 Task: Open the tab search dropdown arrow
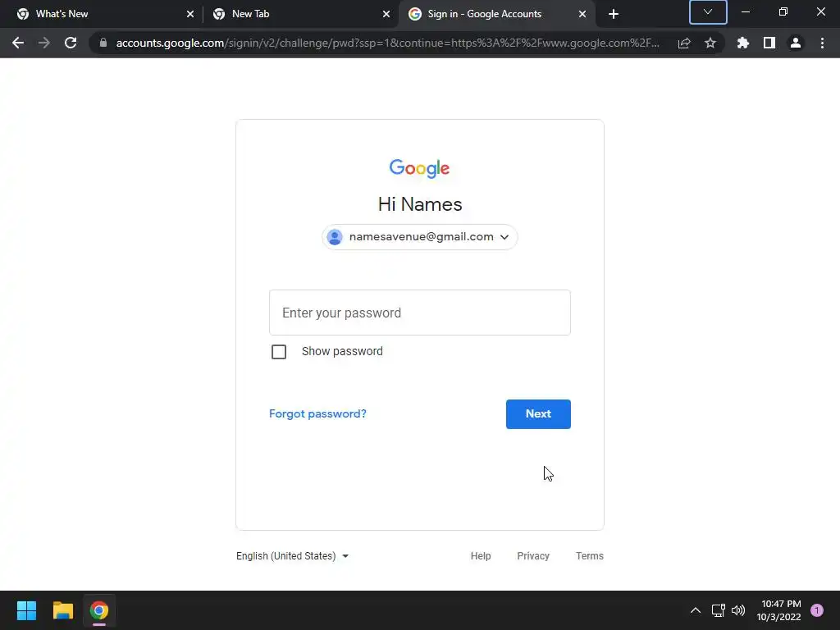click(708, 12)
